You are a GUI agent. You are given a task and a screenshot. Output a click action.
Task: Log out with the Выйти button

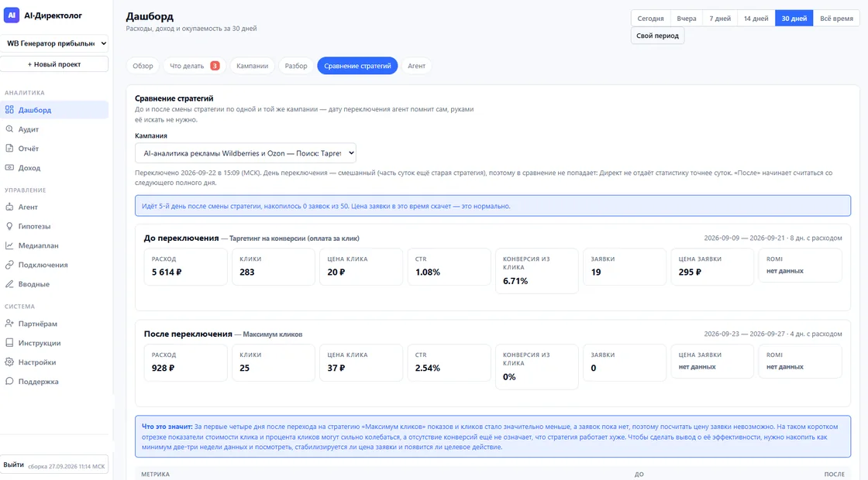pos(14,465)
